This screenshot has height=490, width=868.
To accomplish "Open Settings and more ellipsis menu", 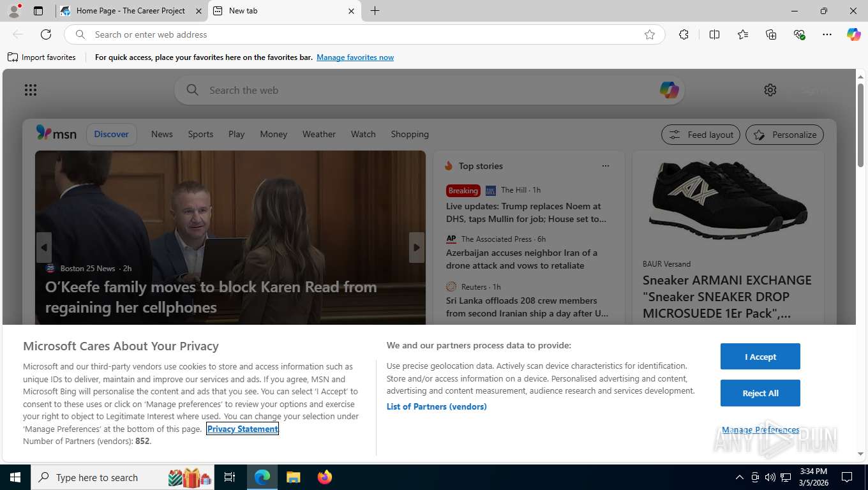I will point(827,34).
